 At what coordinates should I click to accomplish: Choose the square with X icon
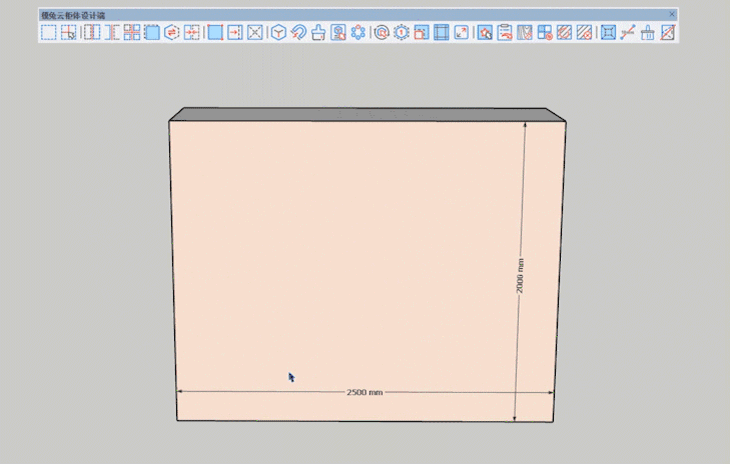coord(255,32)
